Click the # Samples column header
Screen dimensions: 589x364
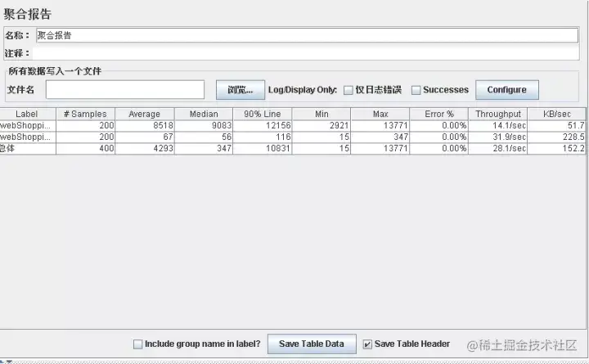pyautogui.click(x=85, y=114)
